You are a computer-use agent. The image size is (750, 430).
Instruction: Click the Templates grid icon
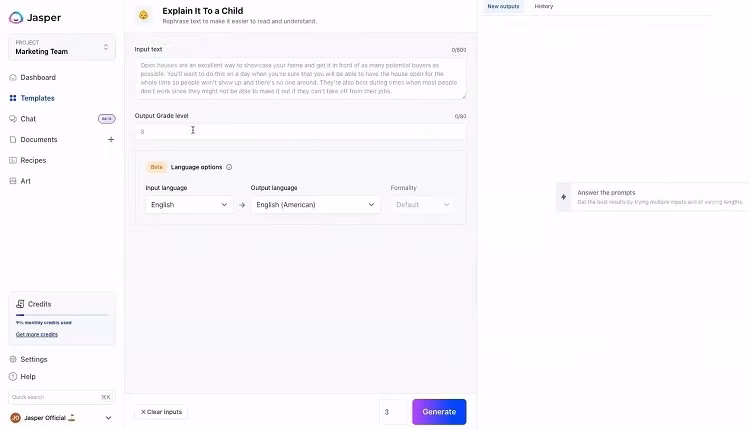coord(12,98)
